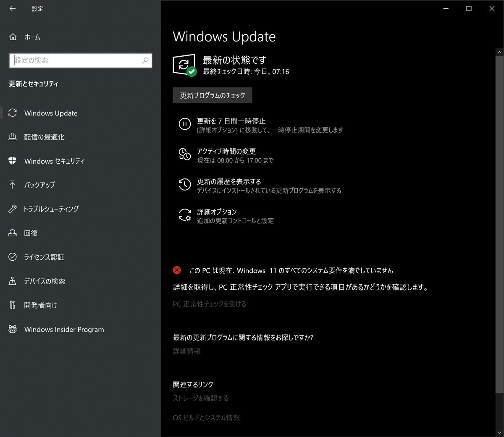Click PC 正常性チェックを受ける link
The height and width of the screenshot is (437, 504).
click(210, 304)
